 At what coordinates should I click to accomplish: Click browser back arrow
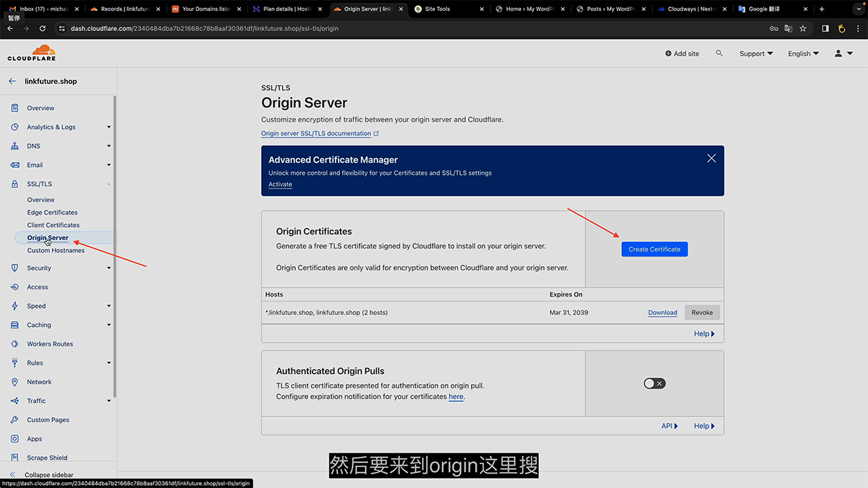click(10, 28)
